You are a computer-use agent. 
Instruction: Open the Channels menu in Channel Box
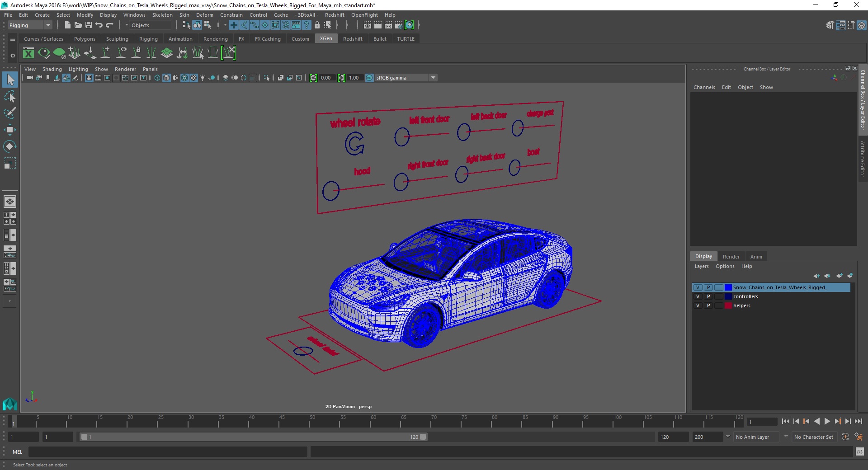point(704,87)
